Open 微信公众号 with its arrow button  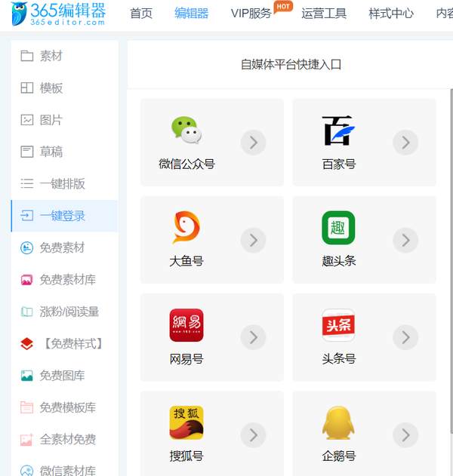coord(254,143)
